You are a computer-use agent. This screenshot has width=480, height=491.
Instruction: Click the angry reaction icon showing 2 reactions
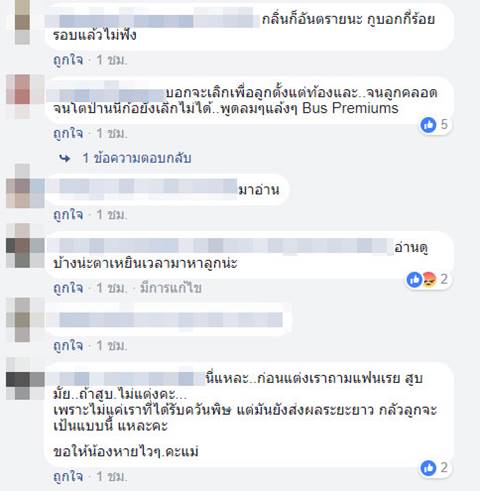430,279
